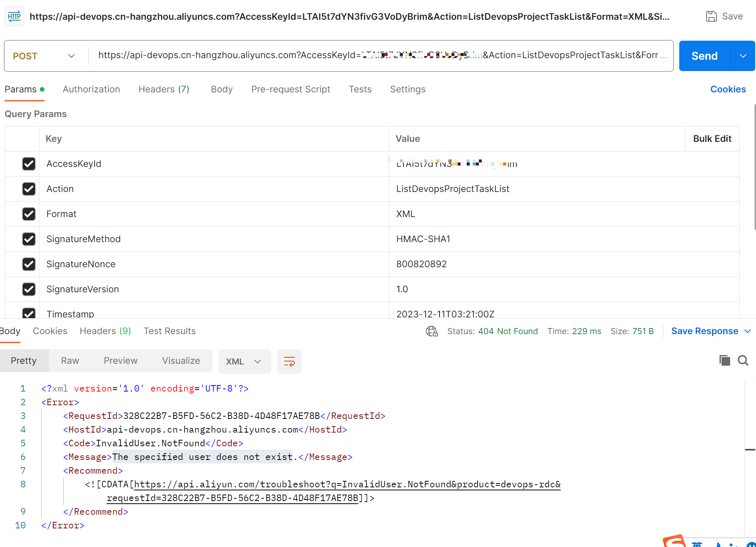The image size is (756, 547).
Task: Expand the Send button arrow options
Action: point(743,56)
